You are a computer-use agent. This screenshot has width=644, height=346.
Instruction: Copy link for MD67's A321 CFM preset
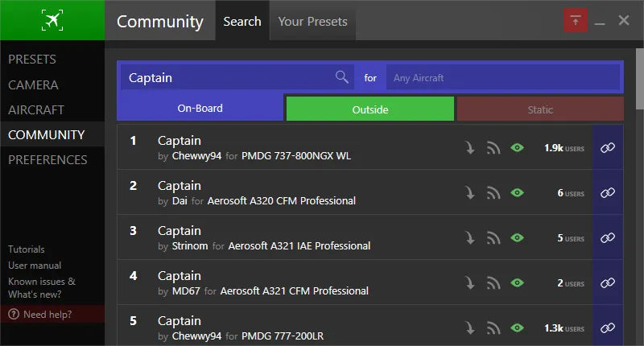click(x=608, y=282)
